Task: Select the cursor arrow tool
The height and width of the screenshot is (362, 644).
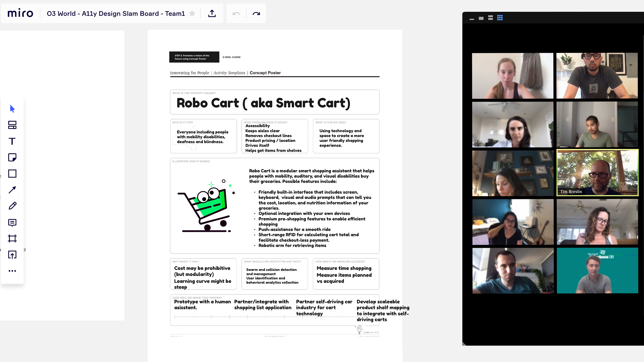Action: click(x=12, y=109)
